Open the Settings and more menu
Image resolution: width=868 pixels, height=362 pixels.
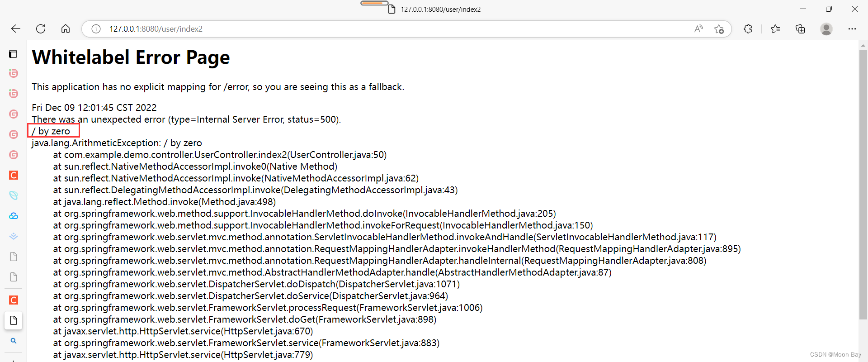click(852, 29)
